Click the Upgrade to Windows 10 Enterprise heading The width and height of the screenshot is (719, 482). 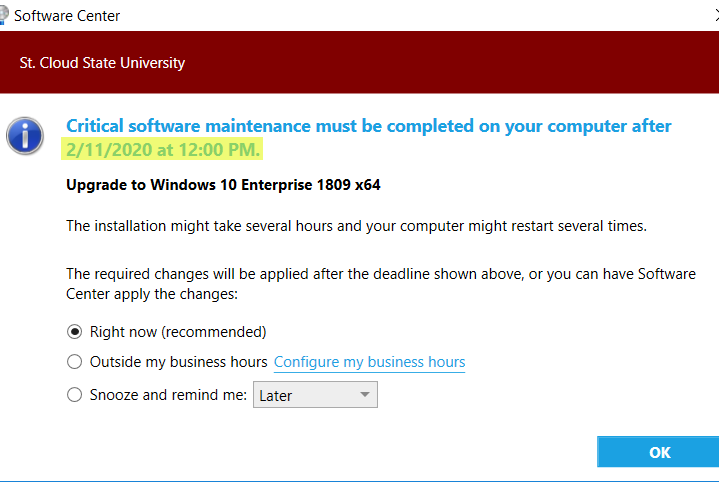click(x=223, y=185)
